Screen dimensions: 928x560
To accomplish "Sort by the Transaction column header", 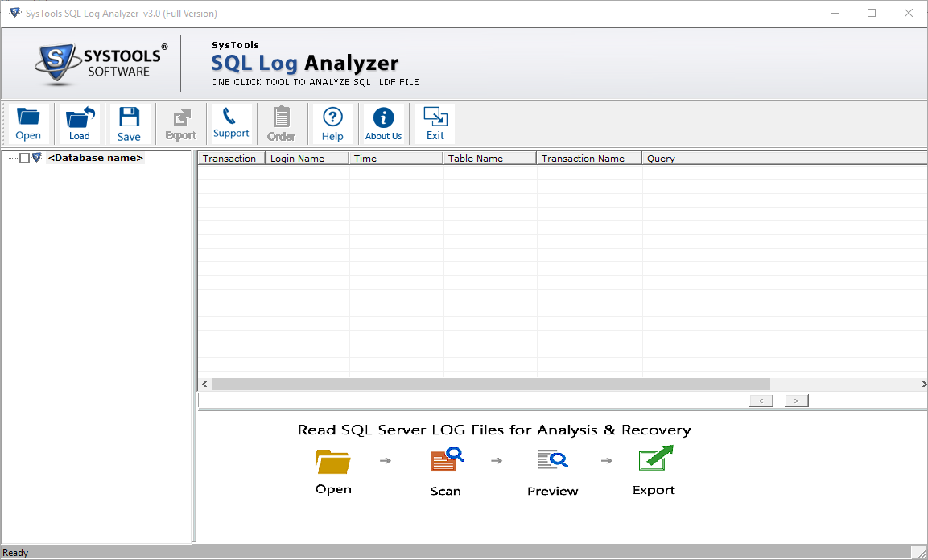I will click(231, 158).
